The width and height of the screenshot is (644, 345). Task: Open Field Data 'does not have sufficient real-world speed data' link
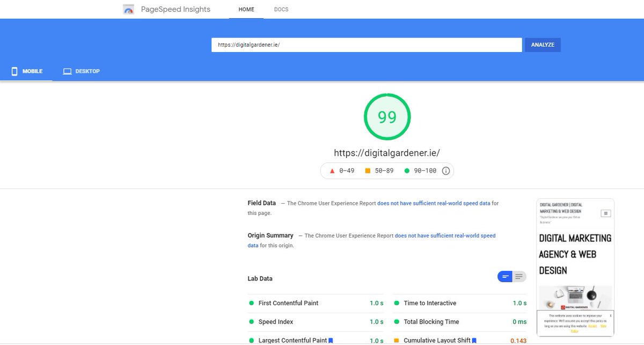tap(434, 204)
